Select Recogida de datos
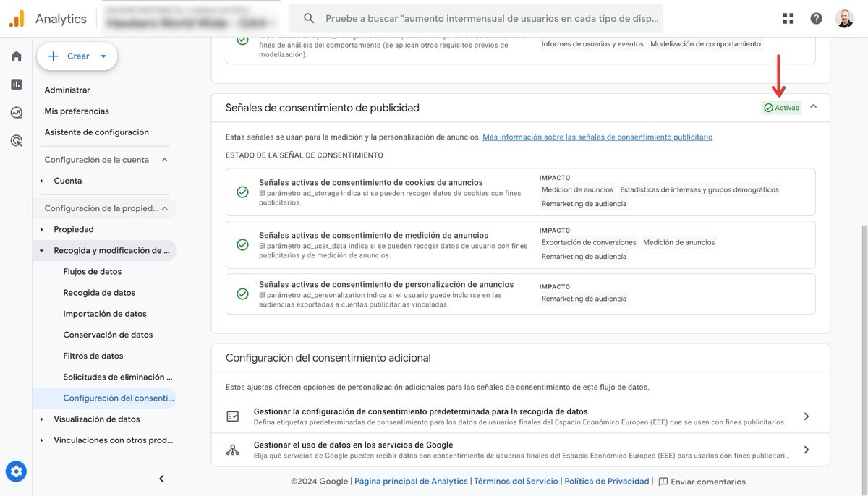Viewport: 868px width, 496px height. (99, 293)
